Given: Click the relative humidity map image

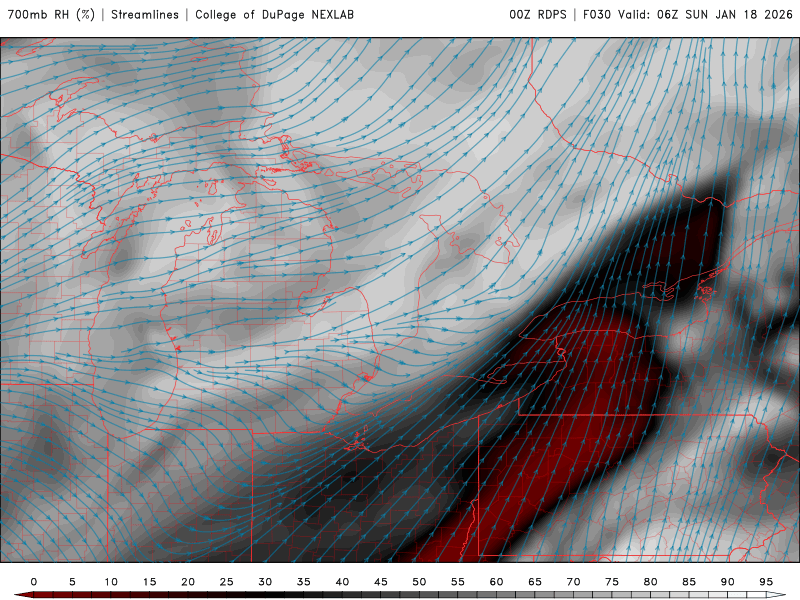Looking at the screenshot, I should tap(400, 300).
